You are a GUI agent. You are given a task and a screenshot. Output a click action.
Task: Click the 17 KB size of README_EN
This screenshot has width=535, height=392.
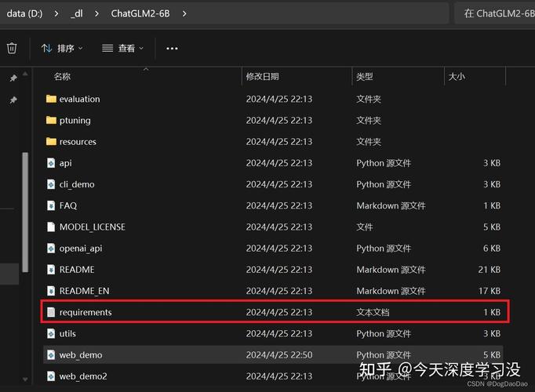[489, 291]
